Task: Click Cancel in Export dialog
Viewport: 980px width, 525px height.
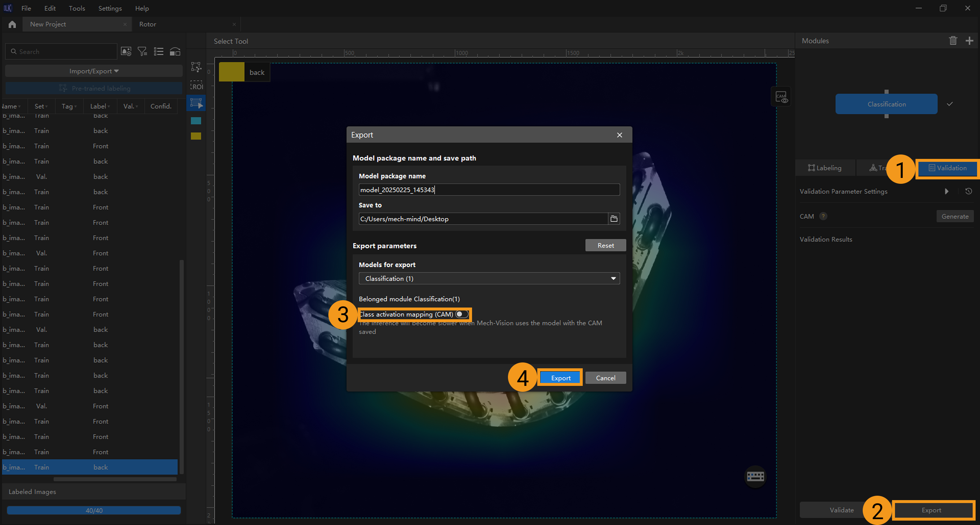Action: [x=605, y=377]
